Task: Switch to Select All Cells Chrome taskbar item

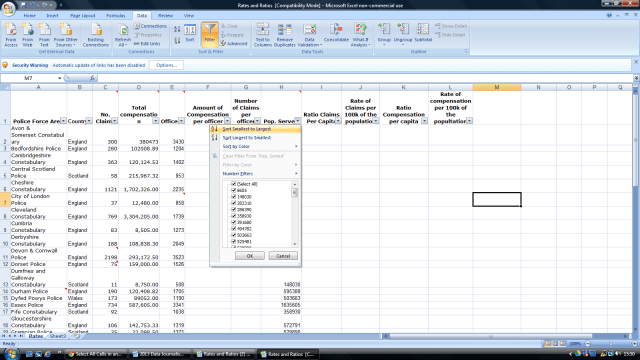Action: click(x=96, y=354)
